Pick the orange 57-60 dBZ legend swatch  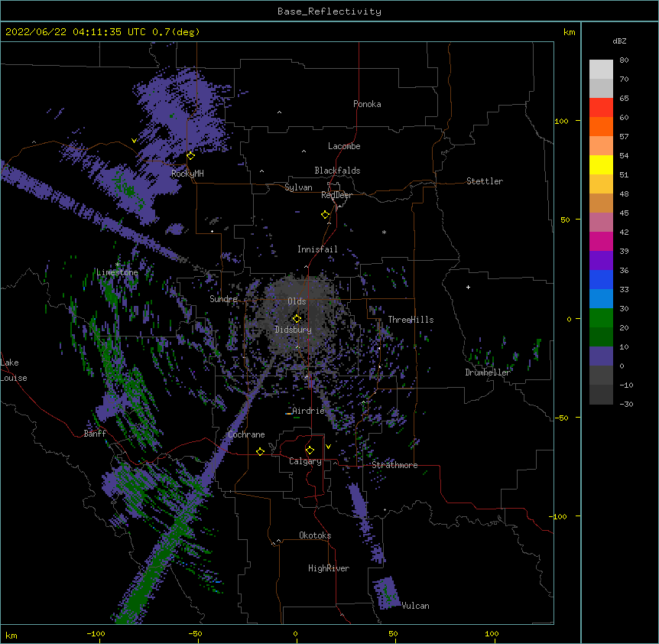[x=601, y=126]
